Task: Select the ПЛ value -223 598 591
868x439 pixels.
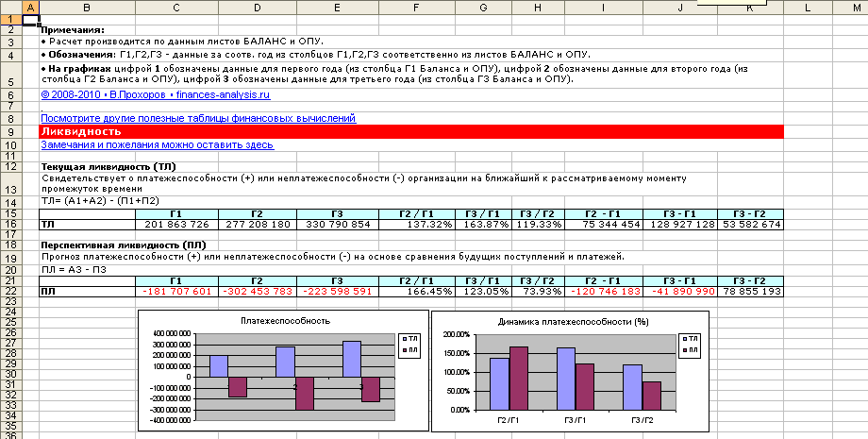Action: (338, 291)
